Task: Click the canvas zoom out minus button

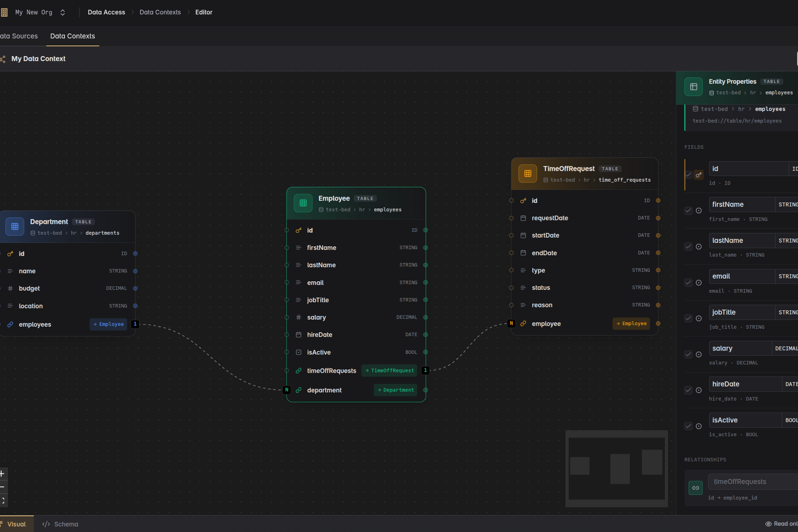Action: point(2,487)
